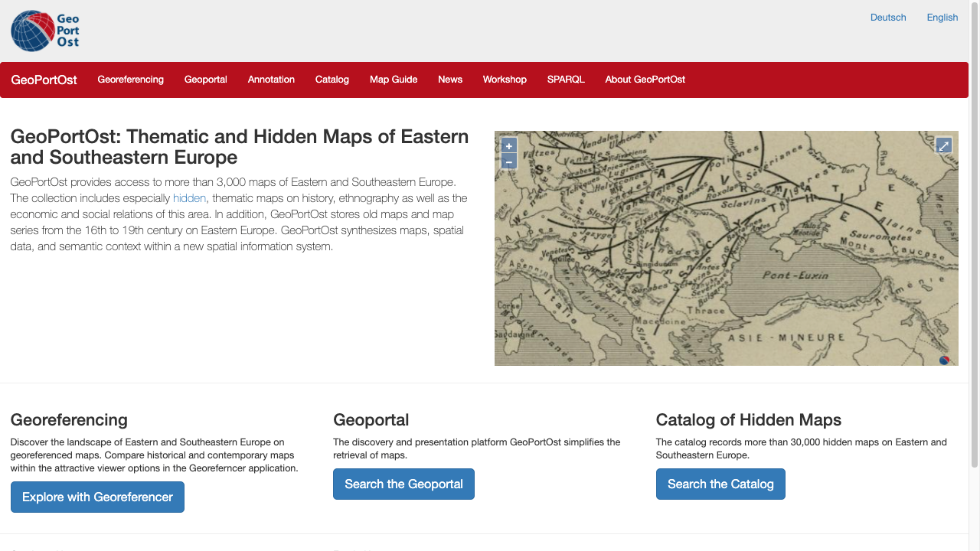Click the Search the Catalog button
Screen dimensions: 980x551
point(720,484)
